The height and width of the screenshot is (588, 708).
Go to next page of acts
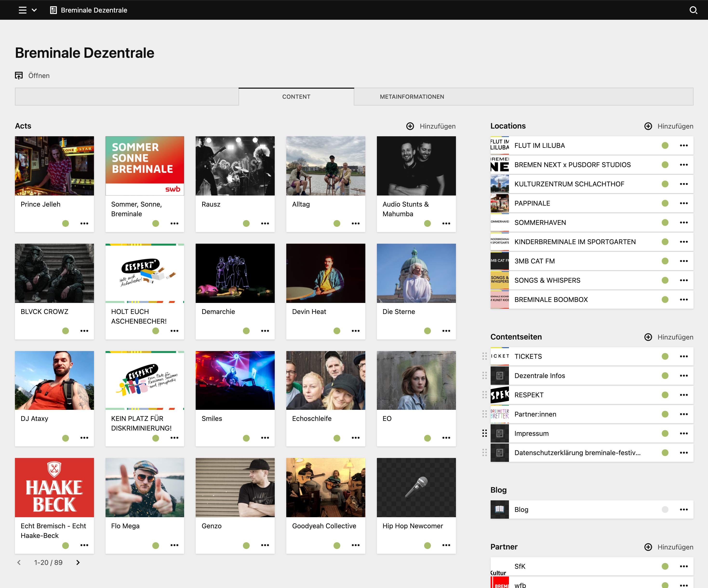coord(78,562)
